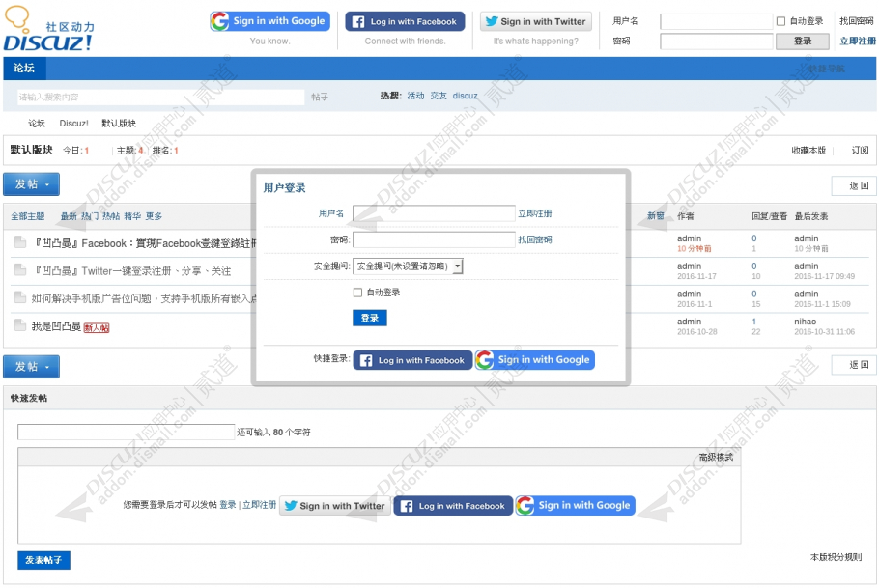The width and height of the screenshot is (879, 588).
Task: Open the 更多 dropdown in the thread filter bar
Action: click(x=153, y=216)
